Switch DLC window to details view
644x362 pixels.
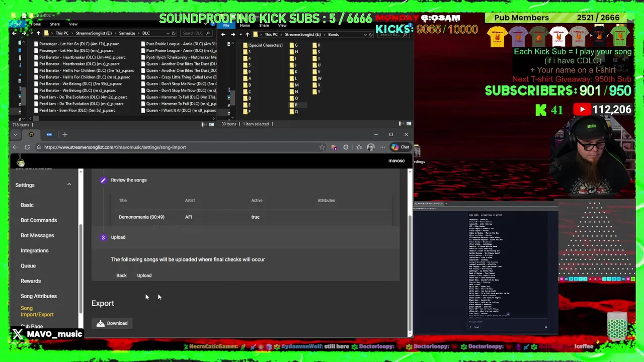(x=203, y=124)
